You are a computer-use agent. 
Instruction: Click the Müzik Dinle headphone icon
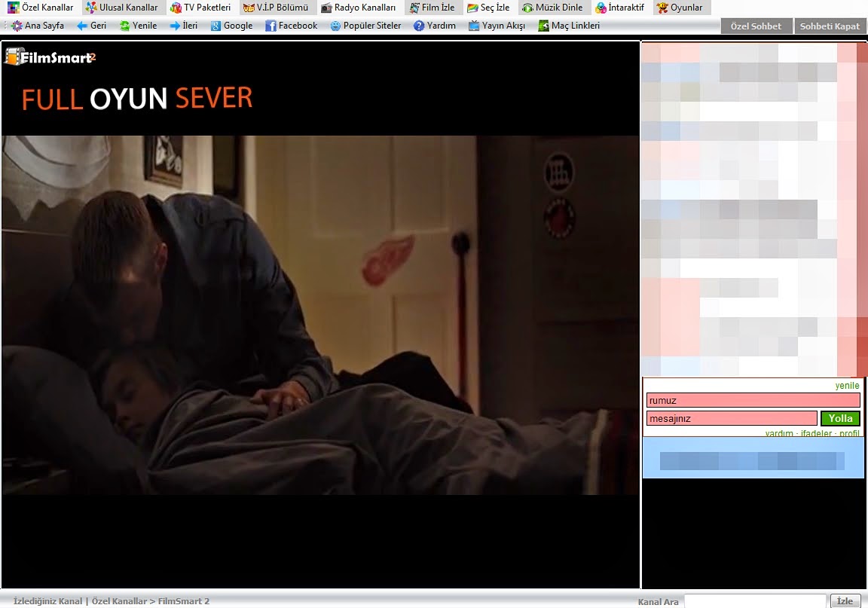click(527, 8)
